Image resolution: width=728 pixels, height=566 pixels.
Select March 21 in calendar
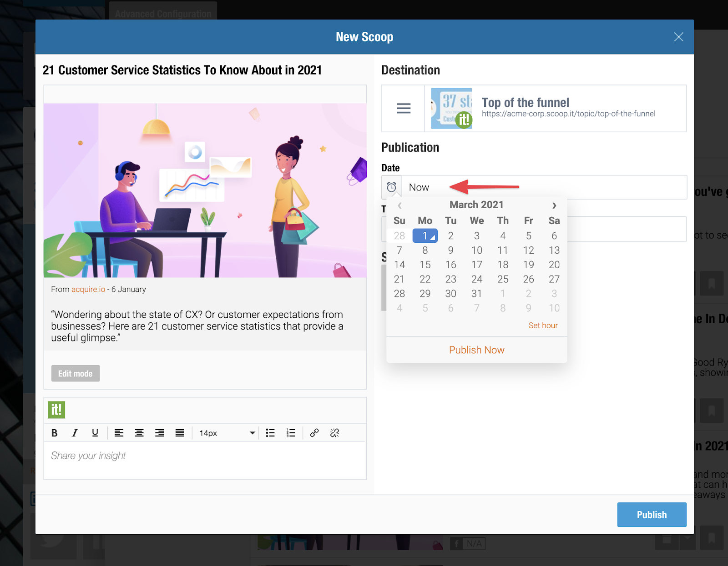[399, 279]
